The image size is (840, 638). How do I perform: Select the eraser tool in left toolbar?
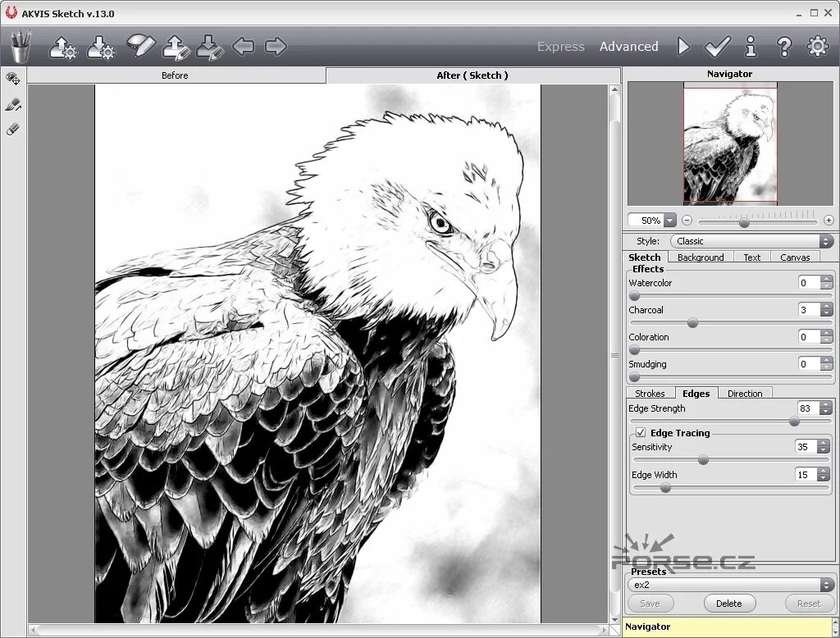point(13,129)
